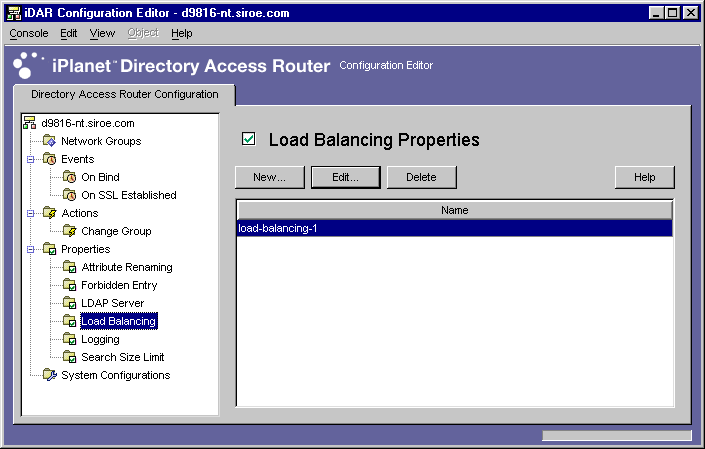This screenshot has height=449, width=705.
Task: Click the LDAP Server property icon
Action: coord(70,302)
